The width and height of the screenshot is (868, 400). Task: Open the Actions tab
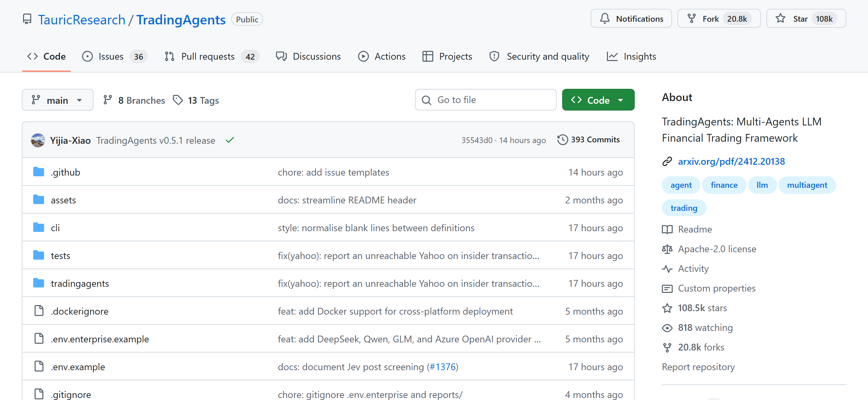click(382, 56)
